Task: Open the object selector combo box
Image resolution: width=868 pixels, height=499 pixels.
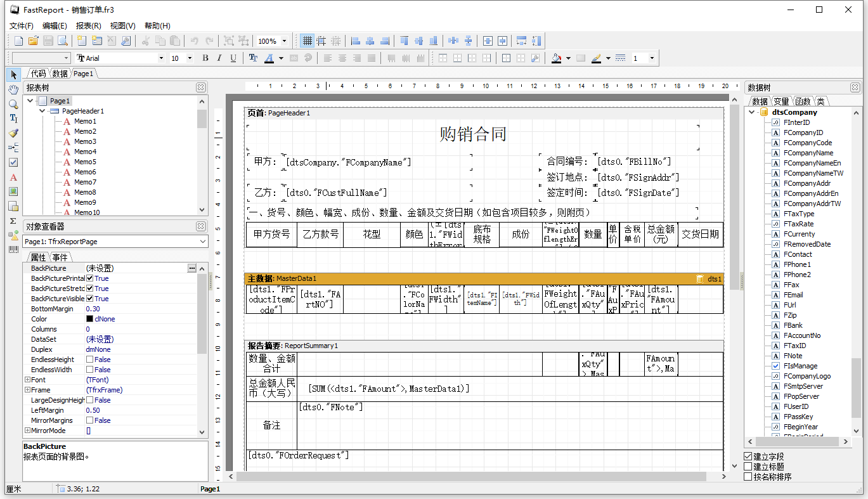Action: pos(115,242)
